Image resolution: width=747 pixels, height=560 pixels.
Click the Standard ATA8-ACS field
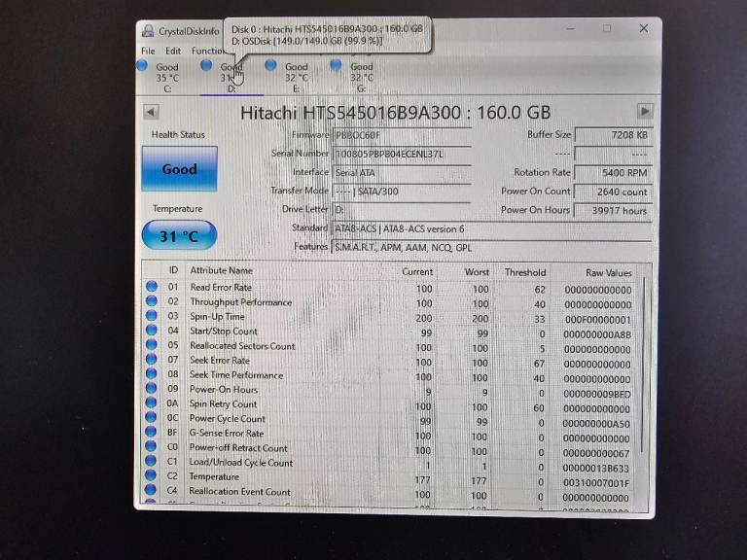point(491,229)
